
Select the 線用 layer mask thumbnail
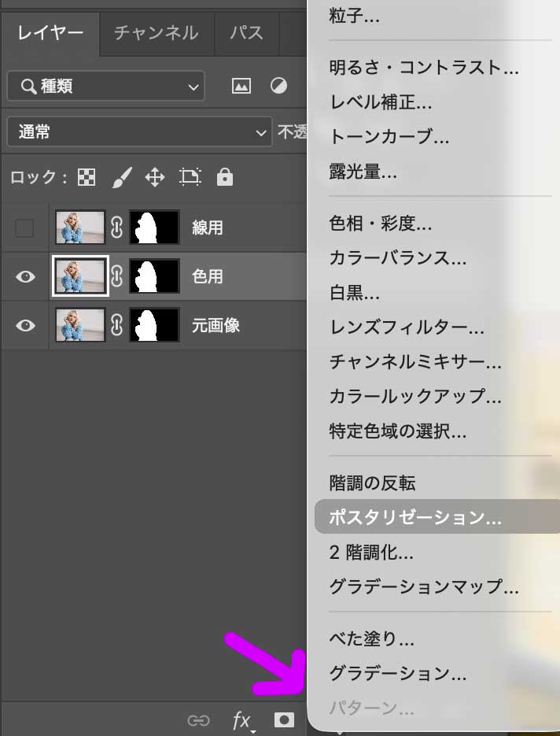[154, 227]
